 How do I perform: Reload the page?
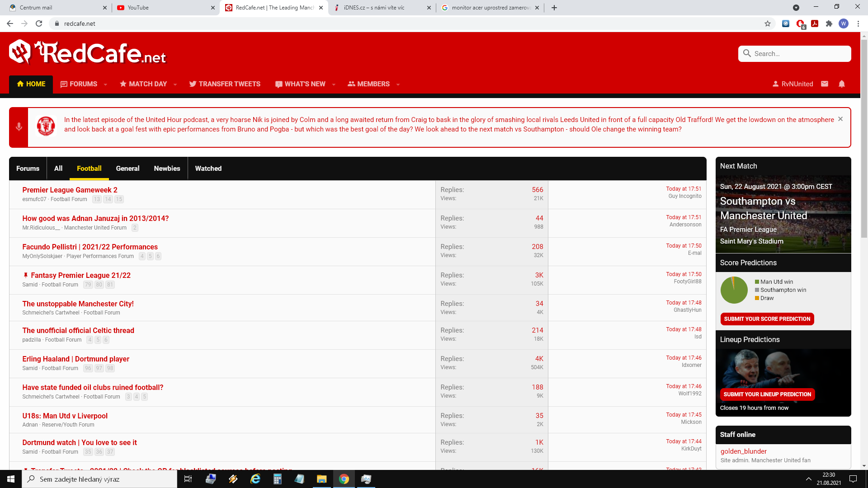[x=39, y=23]
